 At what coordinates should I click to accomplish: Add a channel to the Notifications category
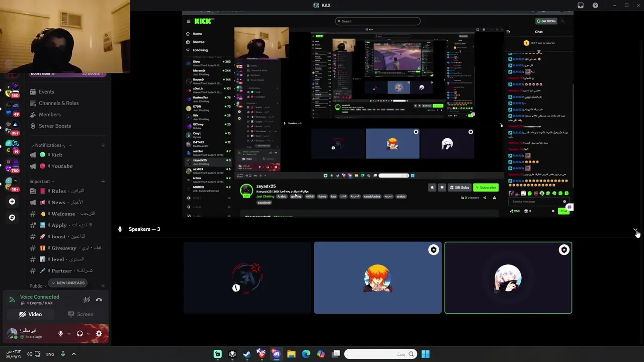point(103,145)
